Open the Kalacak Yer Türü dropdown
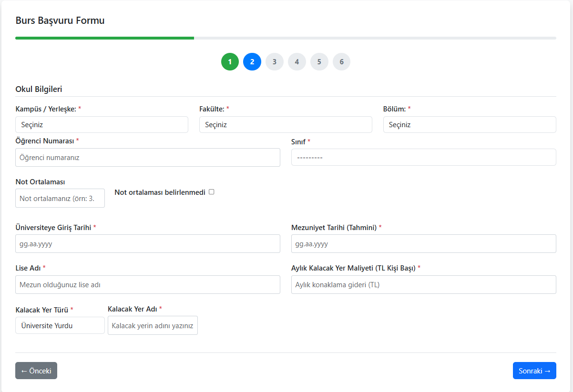 coord(60,325)
